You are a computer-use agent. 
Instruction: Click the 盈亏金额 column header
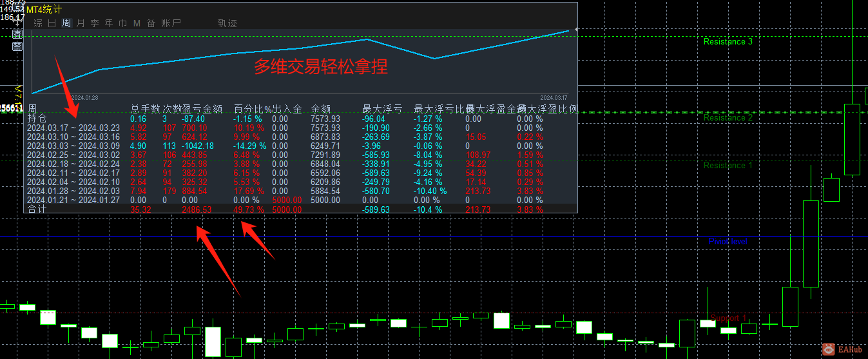click(202, 109)
